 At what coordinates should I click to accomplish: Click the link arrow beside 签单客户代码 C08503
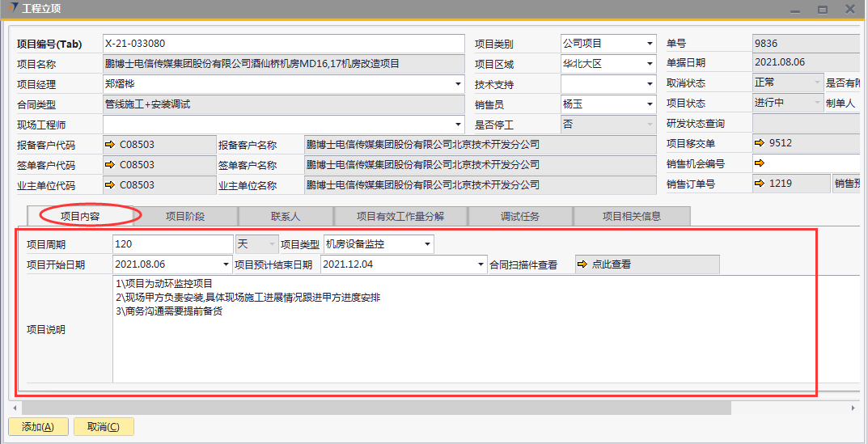point(110,165)
